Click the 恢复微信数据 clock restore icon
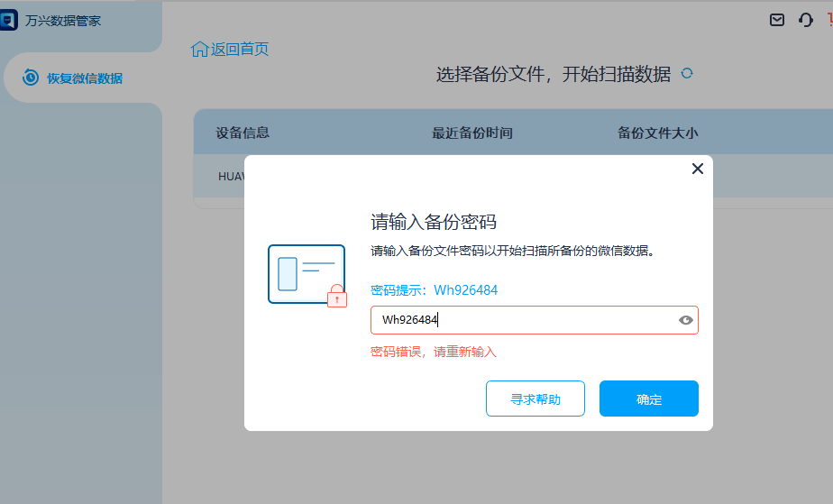833x504 pixels. pyautogui.click(x=31, y=78)
